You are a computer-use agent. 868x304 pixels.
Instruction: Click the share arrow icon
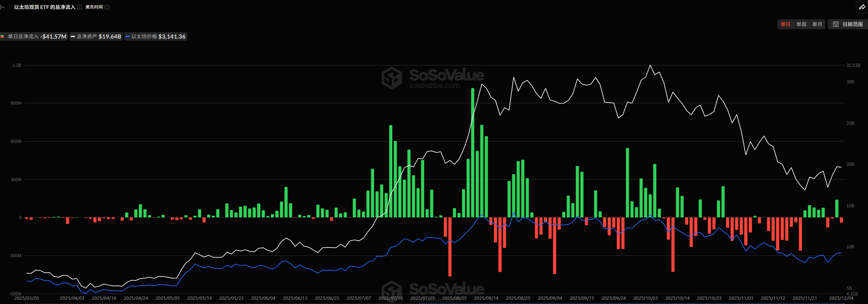(862, 7)
